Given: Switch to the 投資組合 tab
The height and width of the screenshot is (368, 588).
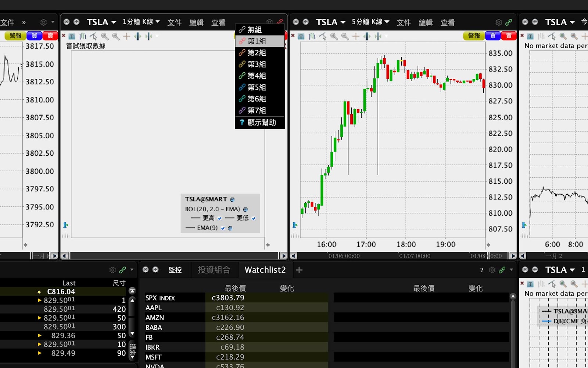Looking at the screenshot, I should click(214, 270).
